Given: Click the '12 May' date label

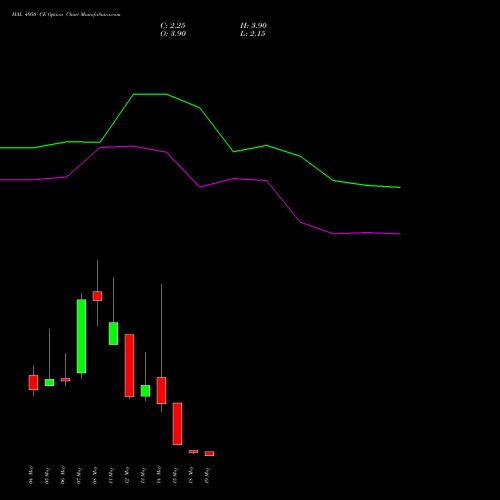Looking at the screenshot, I should coord(127,475).
